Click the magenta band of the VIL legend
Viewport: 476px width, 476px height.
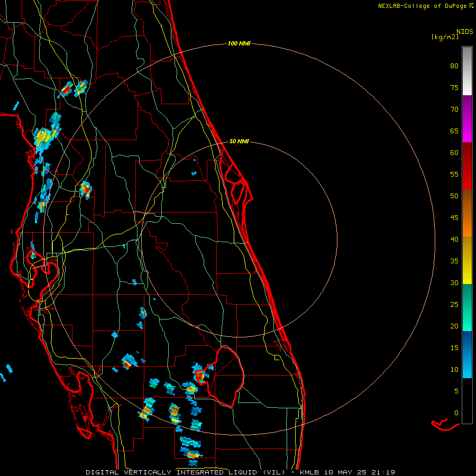(x=467, y=118)
